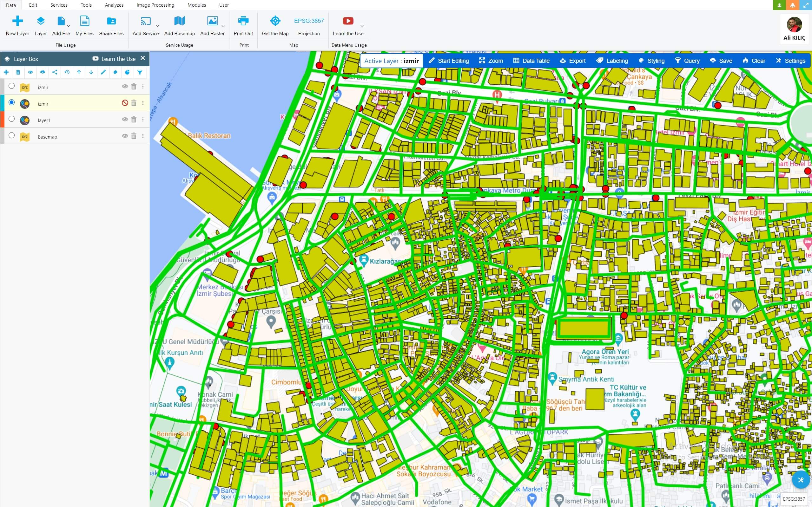Click the Get the Map target icon
812x507 pixels.
tap(275, 21)
